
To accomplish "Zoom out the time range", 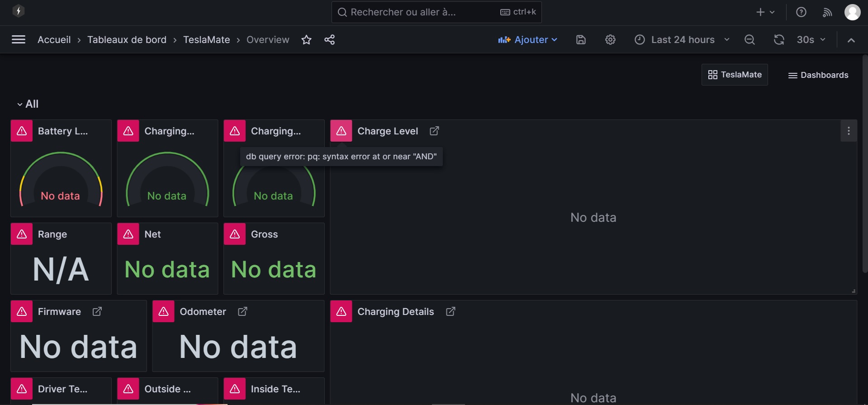I will 749,40.
